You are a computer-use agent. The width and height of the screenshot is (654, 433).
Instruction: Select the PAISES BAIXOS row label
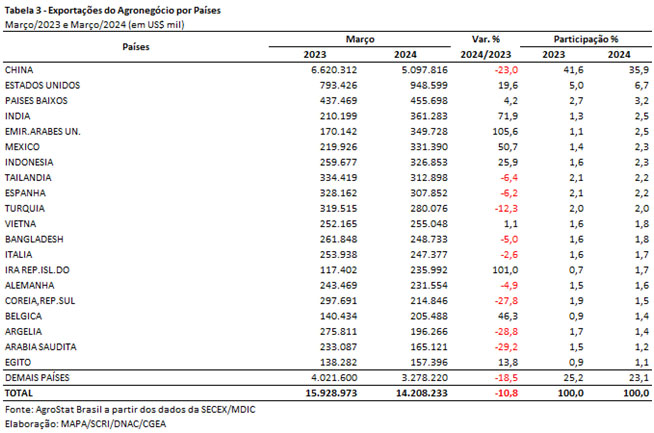(x=36, y=101)
